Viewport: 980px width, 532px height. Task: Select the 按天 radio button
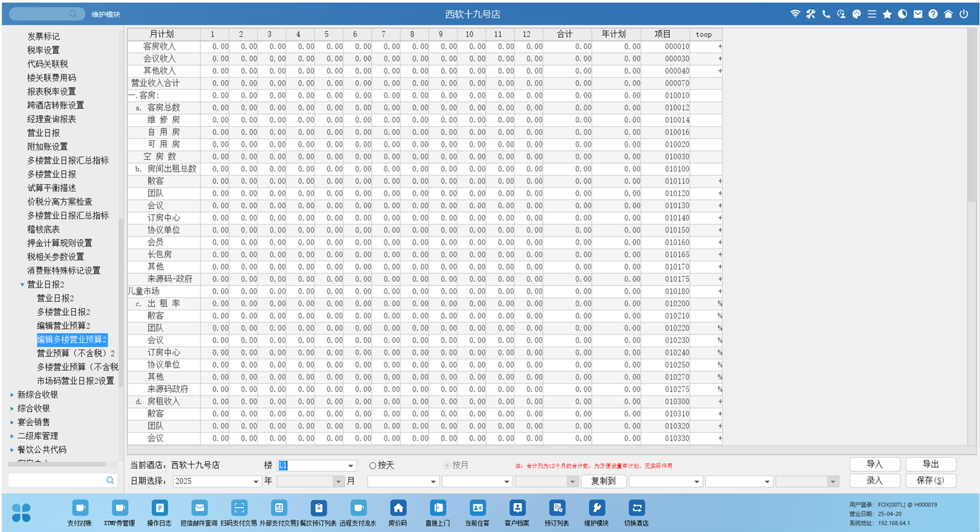[x=373, y=465]
